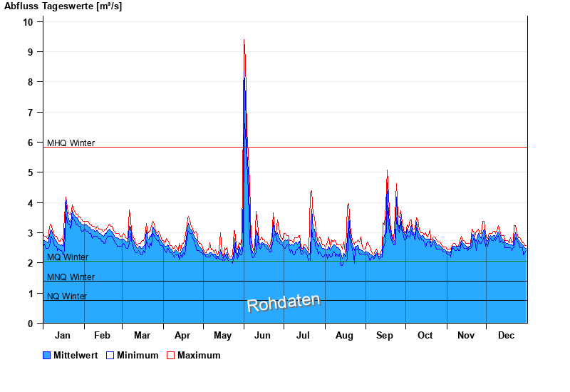Select the Maximum legend label
The image size is (570, 392).
tap(199, 355)
